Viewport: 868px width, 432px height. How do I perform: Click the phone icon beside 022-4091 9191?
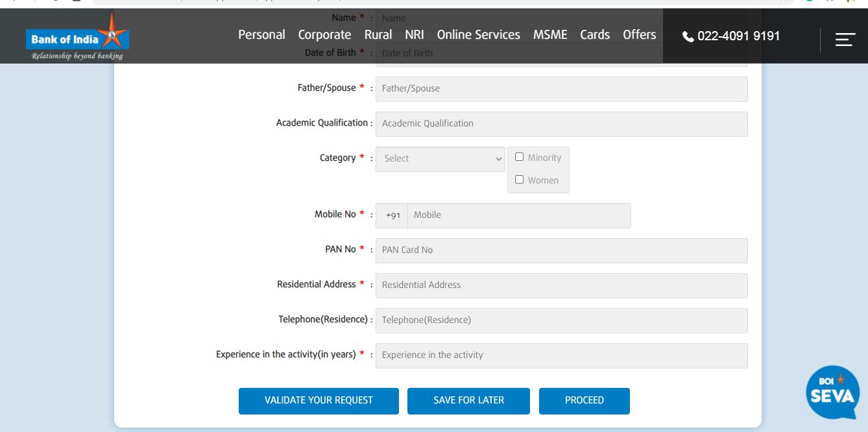[688, 36]
